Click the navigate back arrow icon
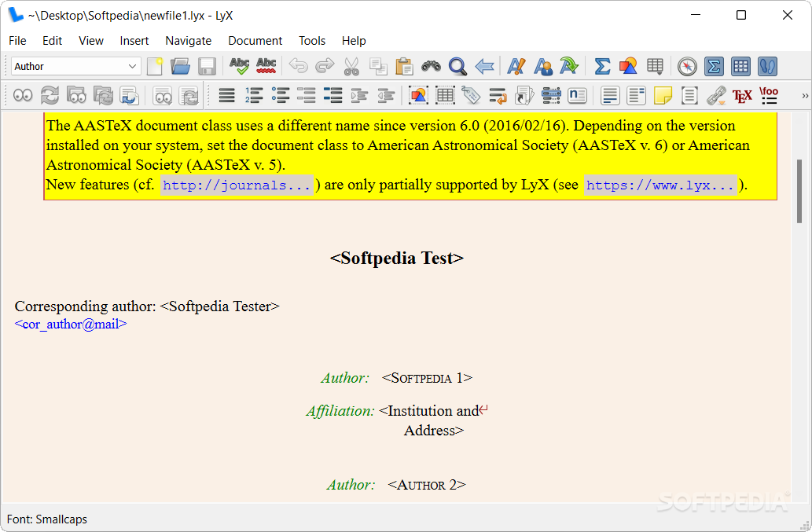Viewport: 812px width, 532px height. (484, 66)
